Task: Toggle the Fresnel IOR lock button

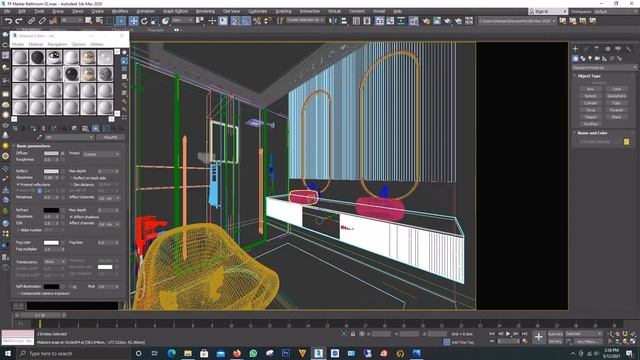Action: (x=40, y=191)
